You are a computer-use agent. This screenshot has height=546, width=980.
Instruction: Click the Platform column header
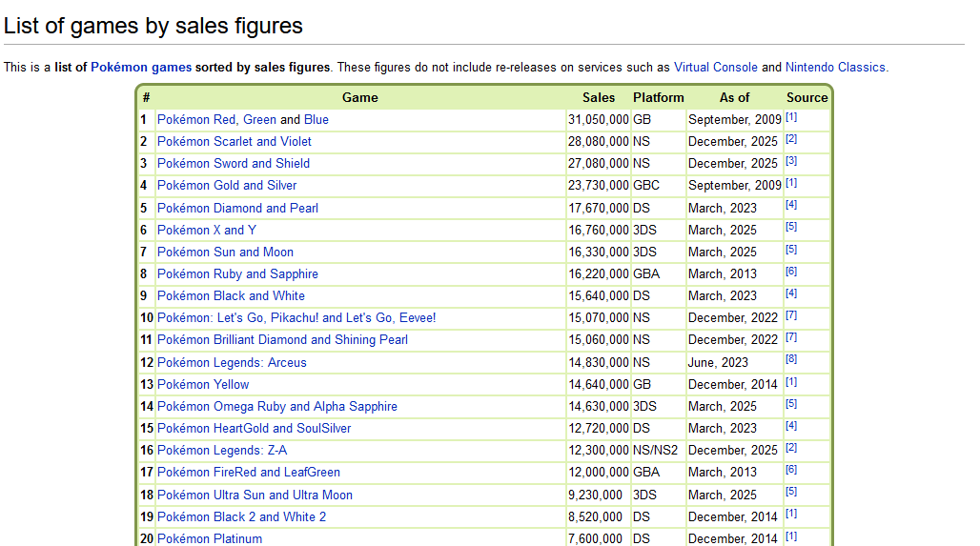pos(659,97)
